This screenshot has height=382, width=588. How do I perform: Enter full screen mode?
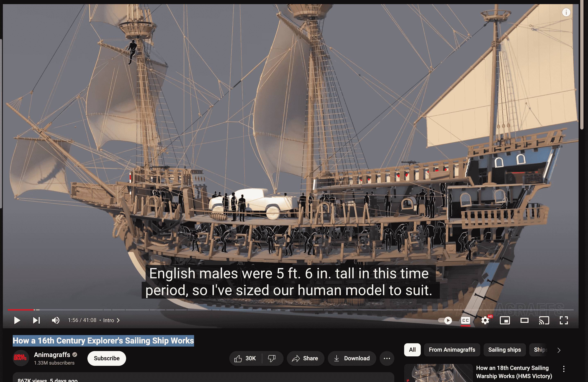(564, 321)
